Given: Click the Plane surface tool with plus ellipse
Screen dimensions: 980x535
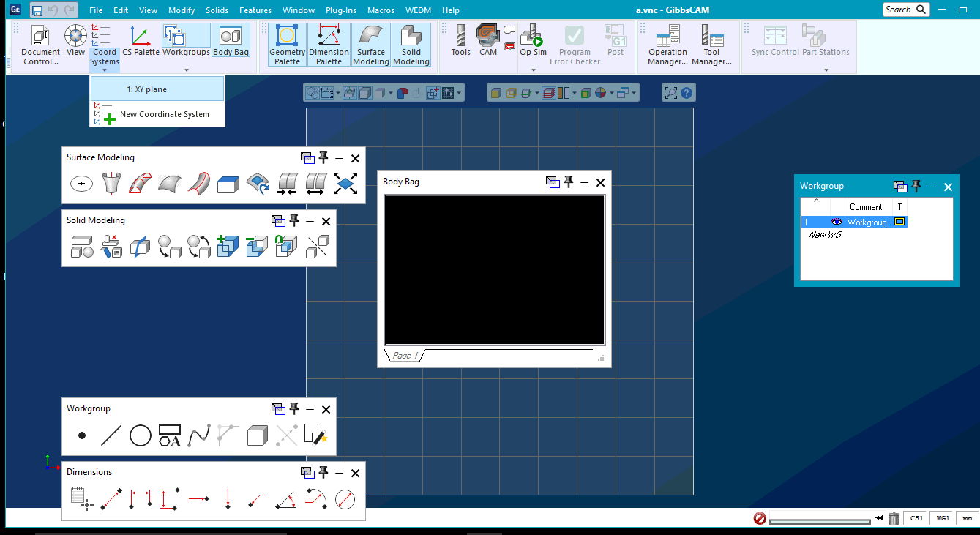Looking at the screenshot, I should pos(81,183).
